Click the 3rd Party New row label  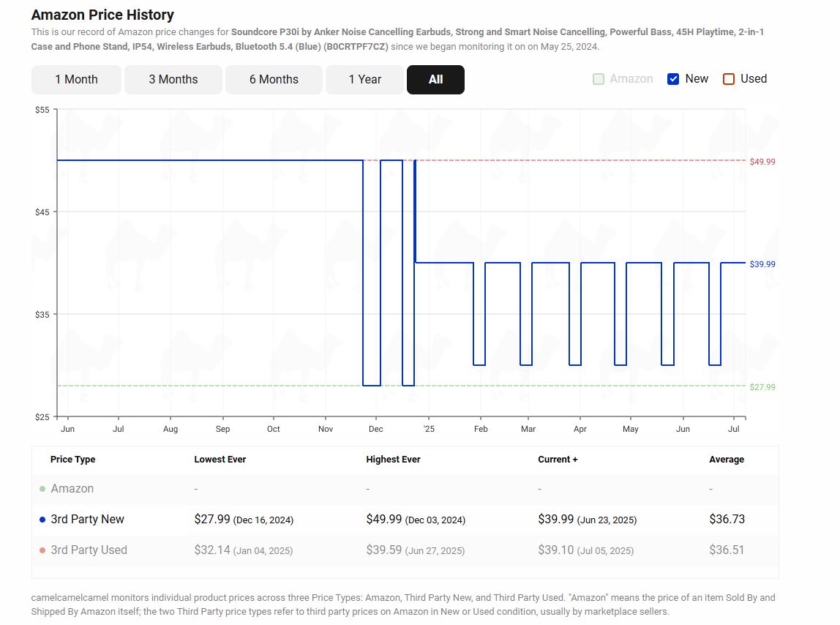87,519
